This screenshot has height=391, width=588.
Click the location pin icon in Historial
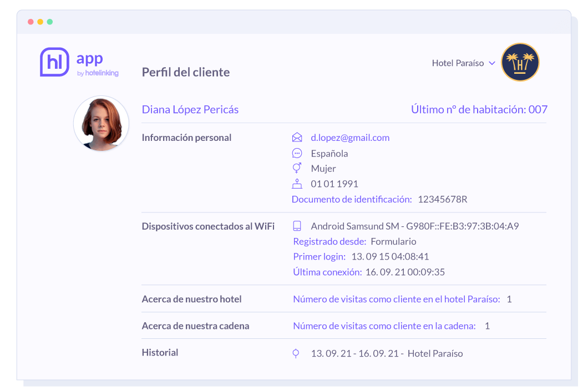pyautogui.click(x=296, y=353)
